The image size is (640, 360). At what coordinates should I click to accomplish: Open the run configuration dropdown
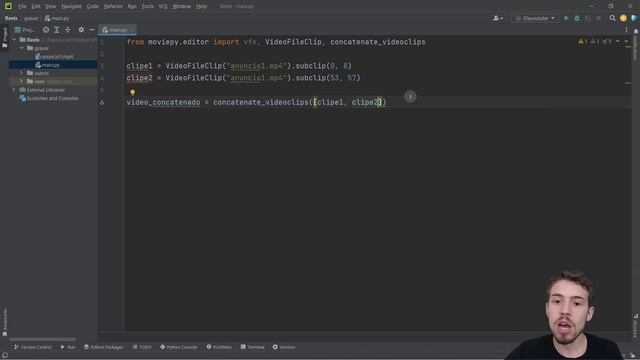[535, 18]
